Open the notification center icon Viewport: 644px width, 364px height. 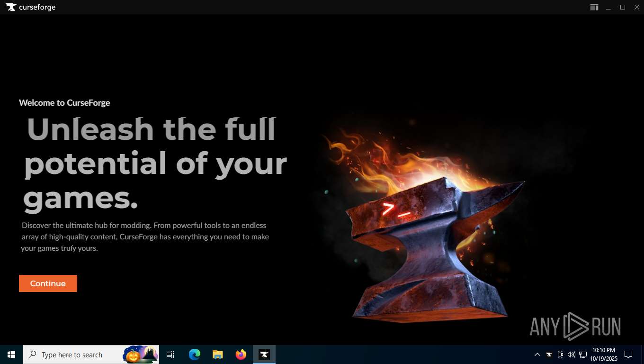click(x=628, y=355)
